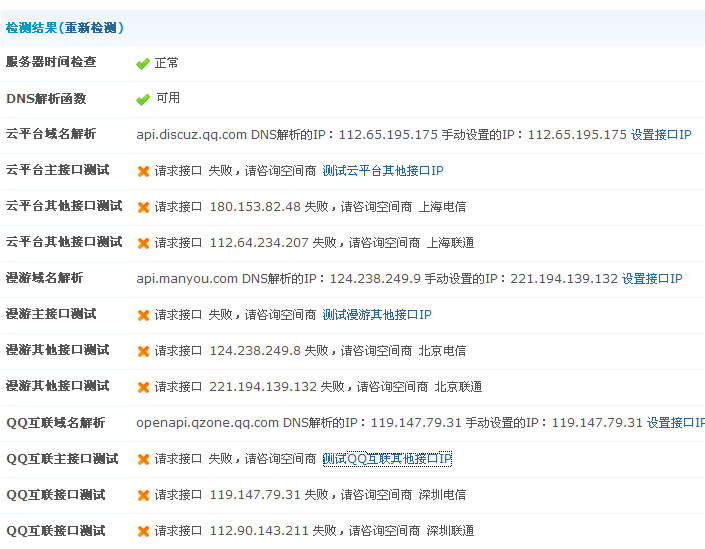Click red X icon beside 124.238.249.8
Screen dimensions: 705x549
point(143,351)
